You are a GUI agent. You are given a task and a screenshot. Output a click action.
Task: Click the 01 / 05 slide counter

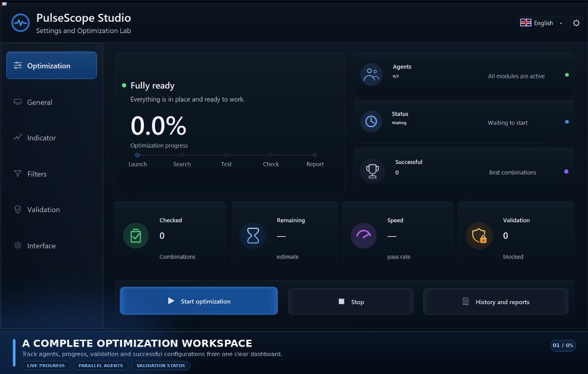[x=562, y=345]
